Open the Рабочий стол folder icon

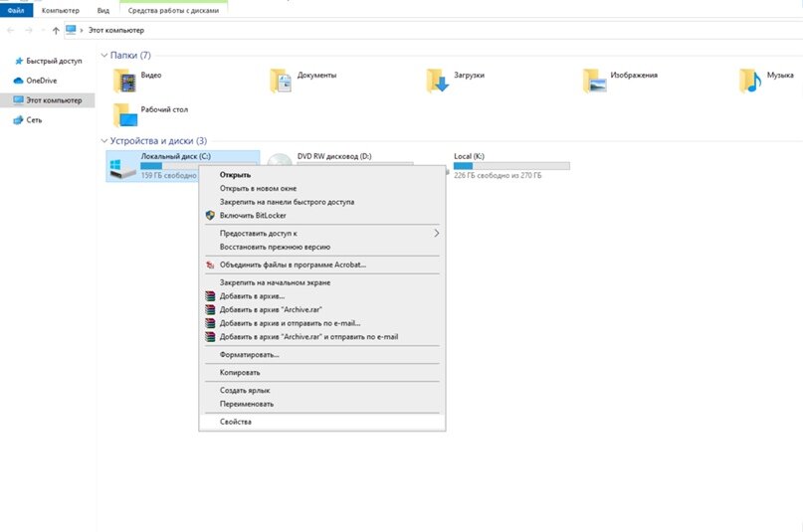point(125,115)
